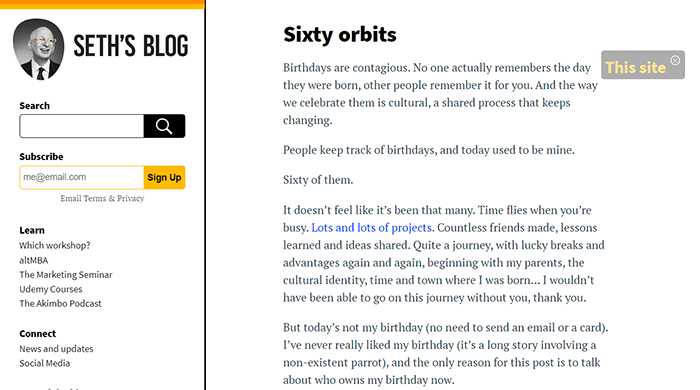Close the "This site" popup badge
Screen dimensions: 700x390
pyautogui.click(x=675, y=60)
